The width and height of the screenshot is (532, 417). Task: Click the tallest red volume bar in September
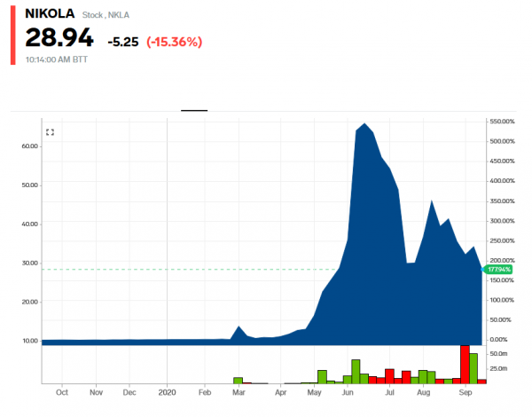tap(465, 365)
